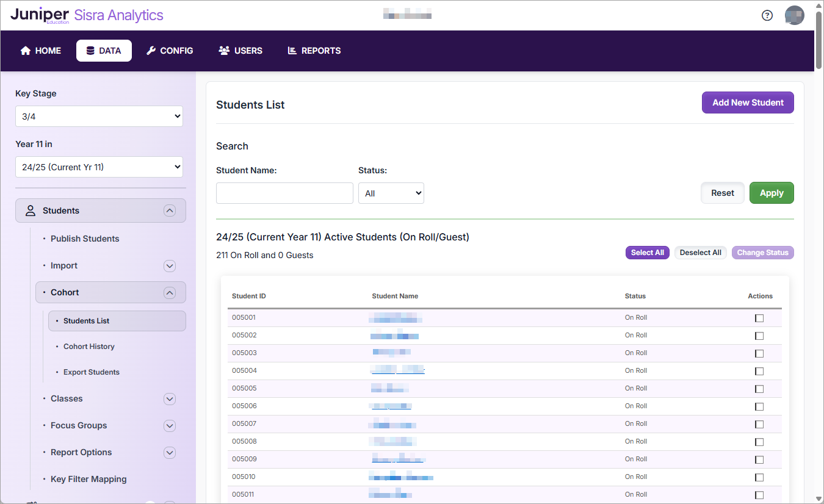Expand the Report Options chevron
The image size is (824, 504).
170,453
